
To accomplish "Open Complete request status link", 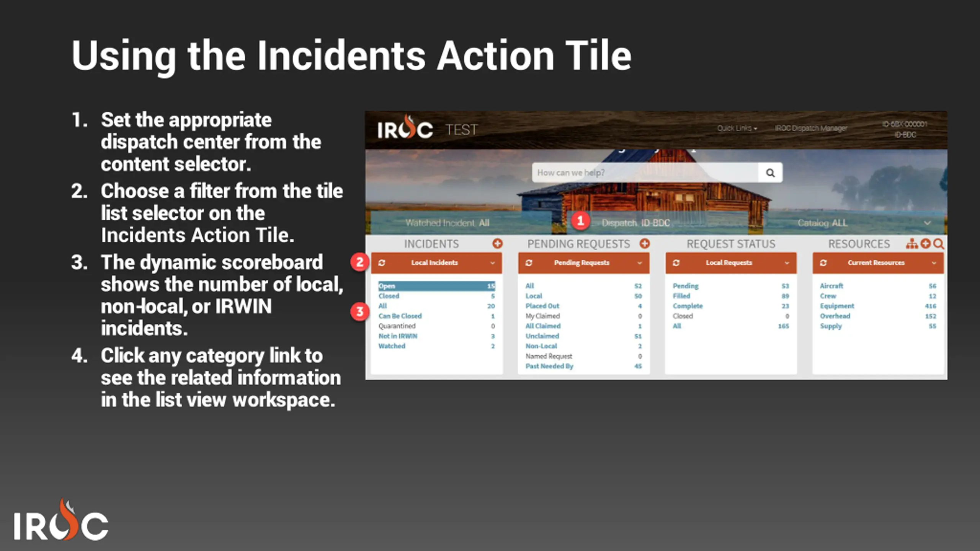I will [688, 306].
